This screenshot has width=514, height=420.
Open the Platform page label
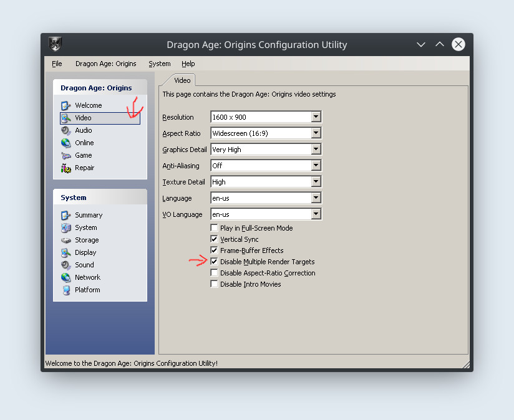point(87,290)
